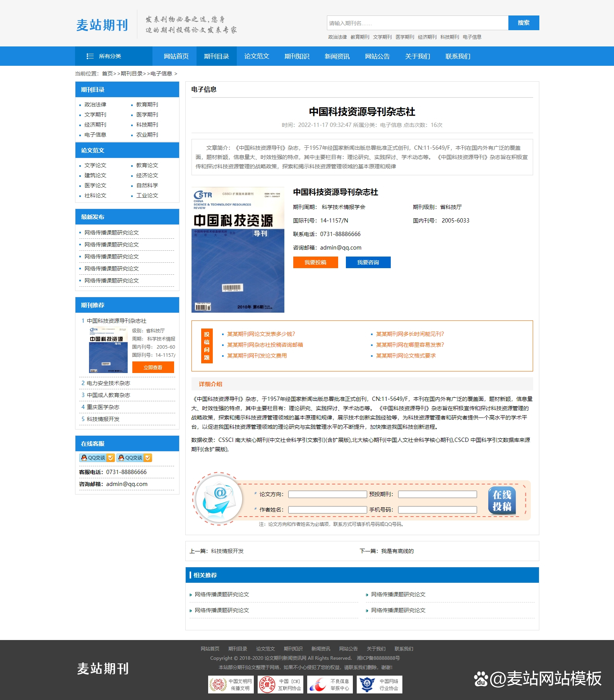
Task: Open 期刊知识 in main navigation
Action: (297, 56)
